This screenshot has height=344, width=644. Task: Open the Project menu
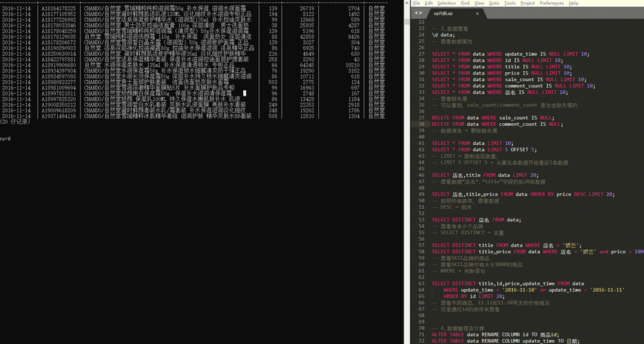(x=528, y=3)
